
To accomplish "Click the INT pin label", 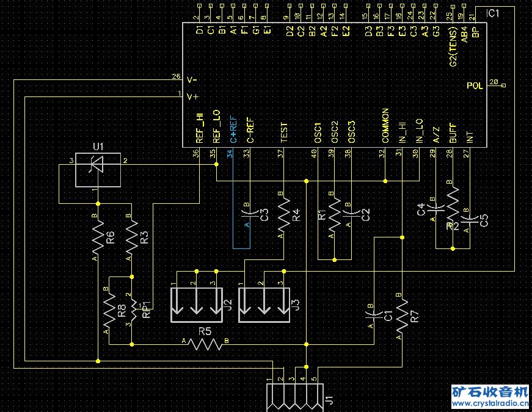I will tap(470, 137).
